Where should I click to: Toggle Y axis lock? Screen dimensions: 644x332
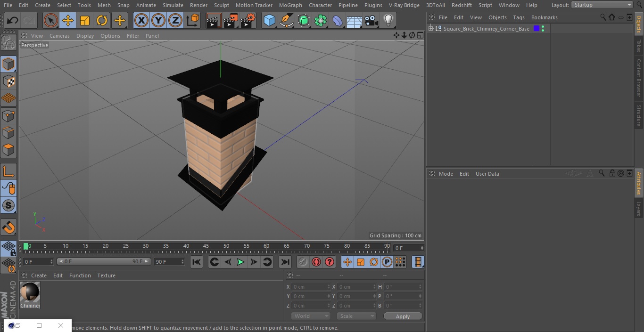click(x=158, y=21)
